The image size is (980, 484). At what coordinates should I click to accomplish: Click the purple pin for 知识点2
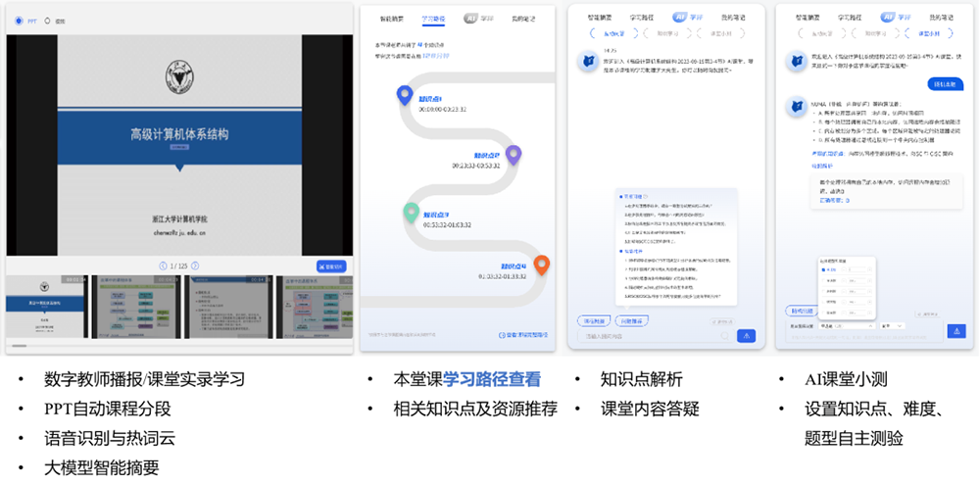514,153
